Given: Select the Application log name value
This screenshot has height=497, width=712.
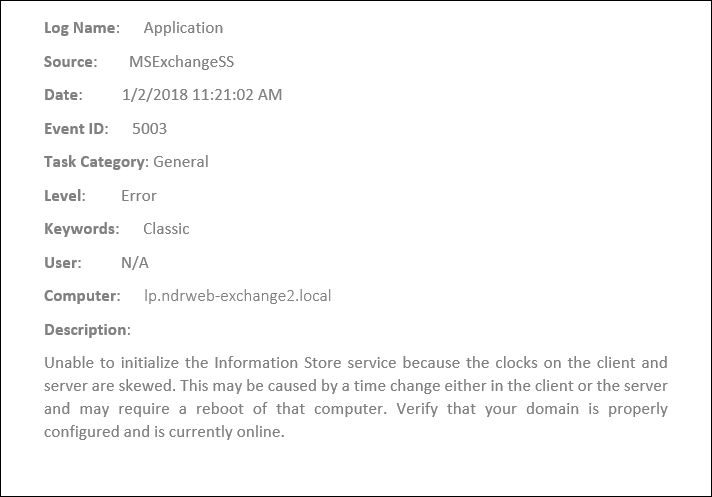Looking at the screenshot, I should (x=183, y=28).
